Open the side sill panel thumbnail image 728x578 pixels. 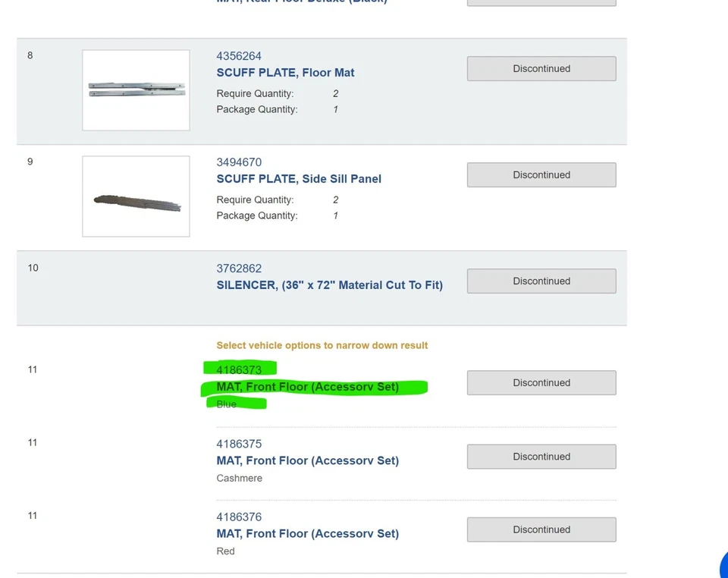pos(136,196)
